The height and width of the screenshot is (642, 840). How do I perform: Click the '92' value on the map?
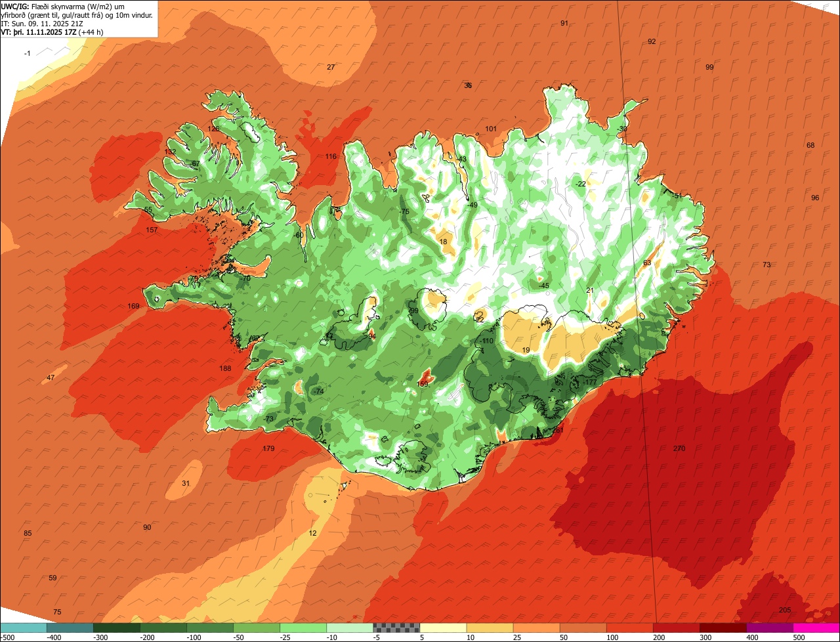coord(652,41)
